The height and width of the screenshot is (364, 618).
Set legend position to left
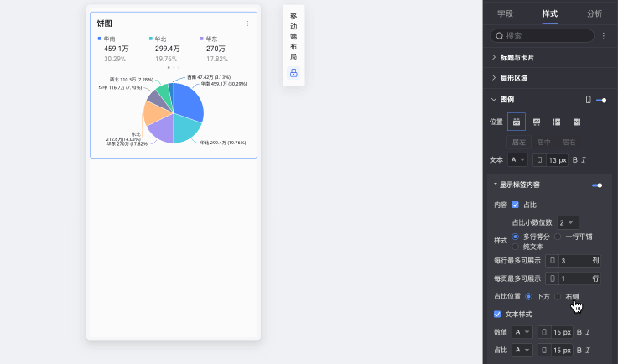pyautogui.click(x=557, y=122)
